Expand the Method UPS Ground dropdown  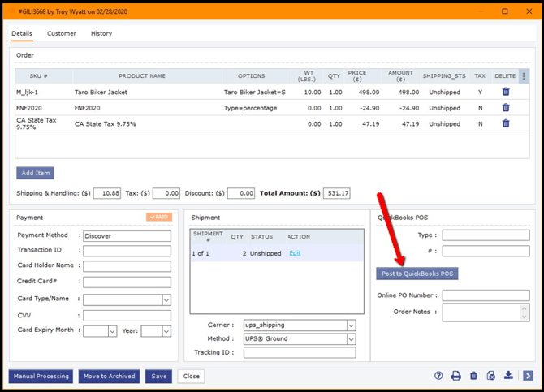coord(351,338)
